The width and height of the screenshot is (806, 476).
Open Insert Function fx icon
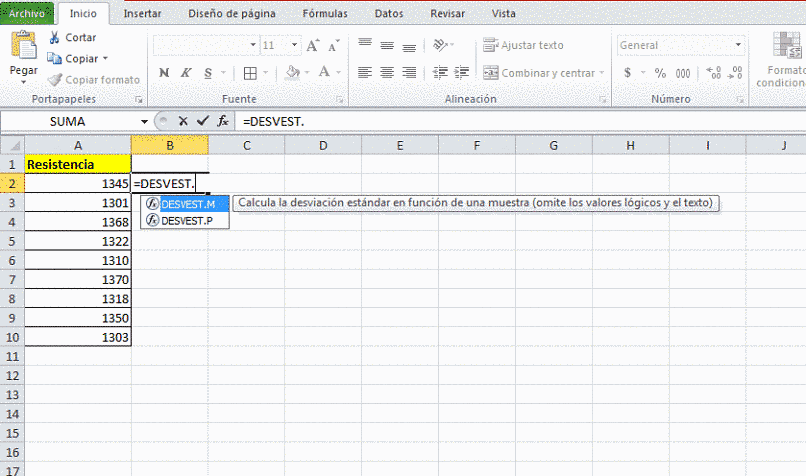223,121
